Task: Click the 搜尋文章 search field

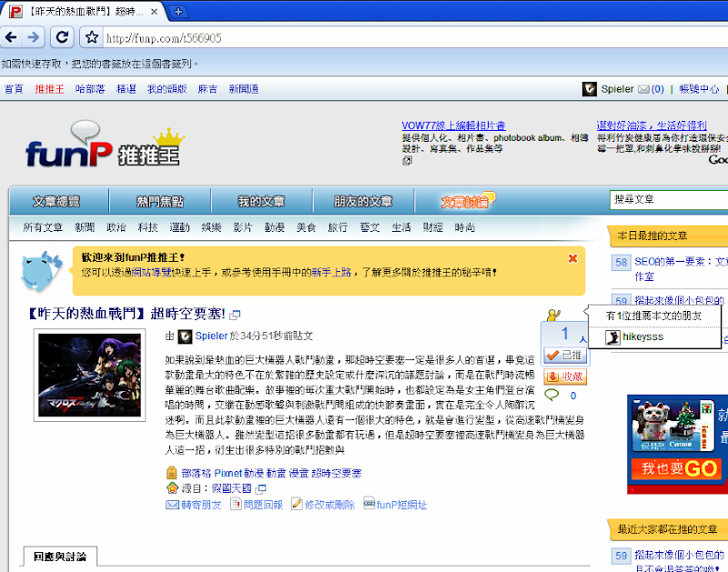Action: click(669, 199)
